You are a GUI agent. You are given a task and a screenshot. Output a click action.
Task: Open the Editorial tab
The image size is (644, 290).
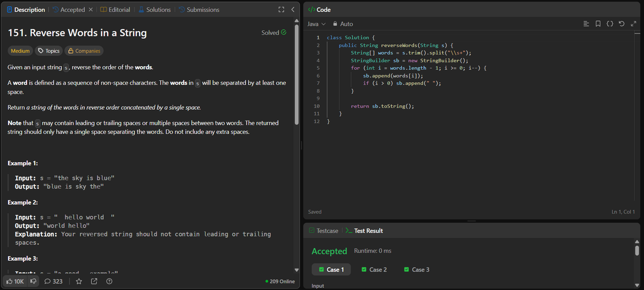coord(115,10)
